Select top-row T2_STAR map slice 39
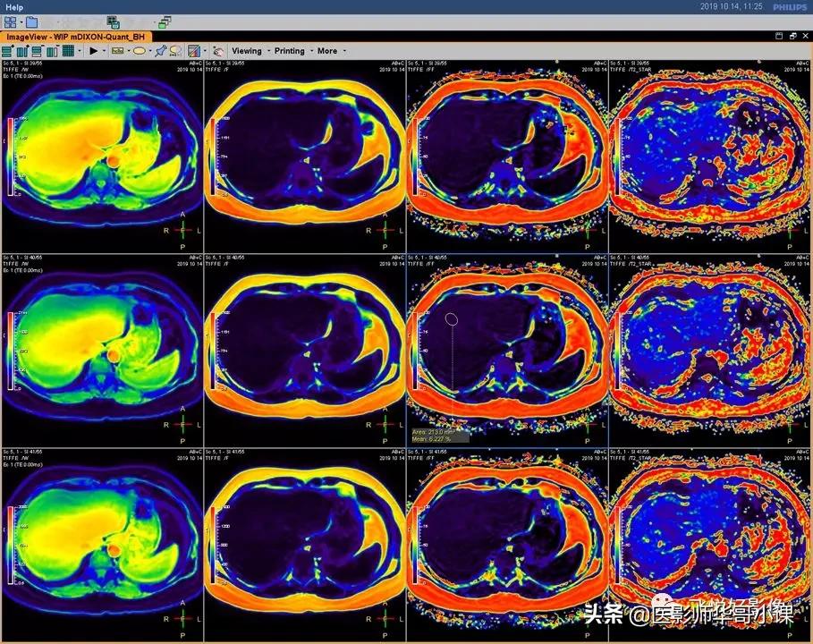This screenshot has height=644, width=813. tap(710, 156)
